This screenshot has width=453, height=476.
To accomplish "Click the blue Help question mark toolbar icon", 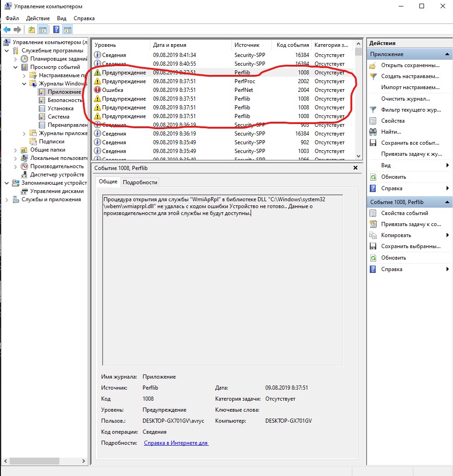I will [x=56, y=30].
